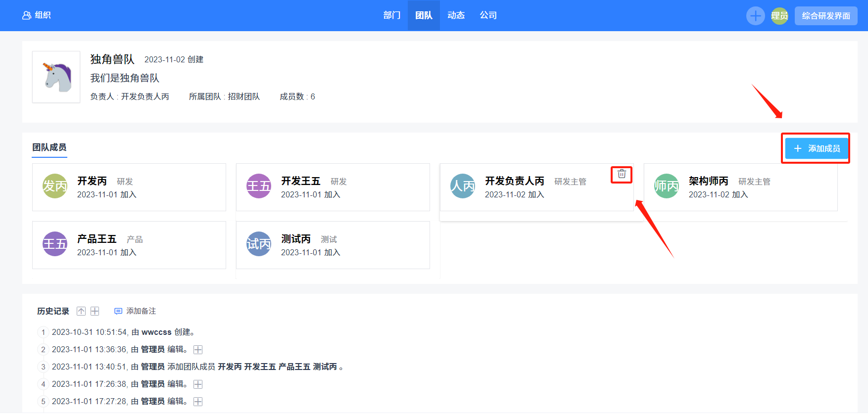Click the 开发丙 member avatar
868x416 pixels.
click(55, 186)
